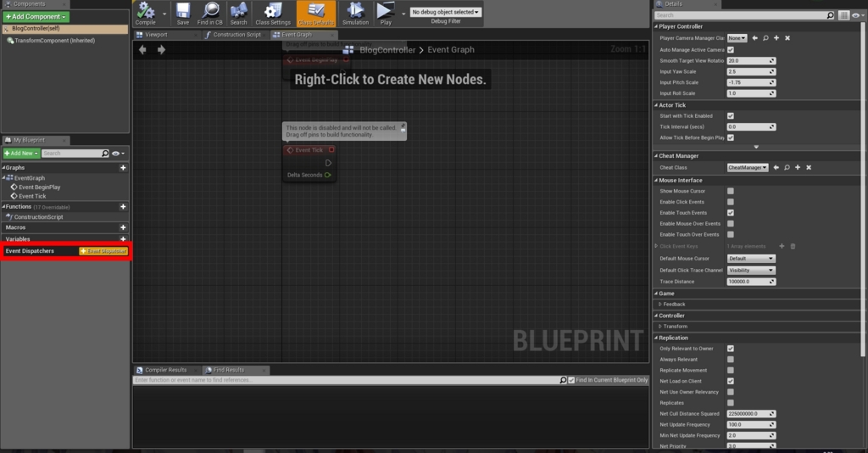The width and height of the screenshot is (868, 453).
Task: Switch to Viewport tab
Action: [156, 34]
